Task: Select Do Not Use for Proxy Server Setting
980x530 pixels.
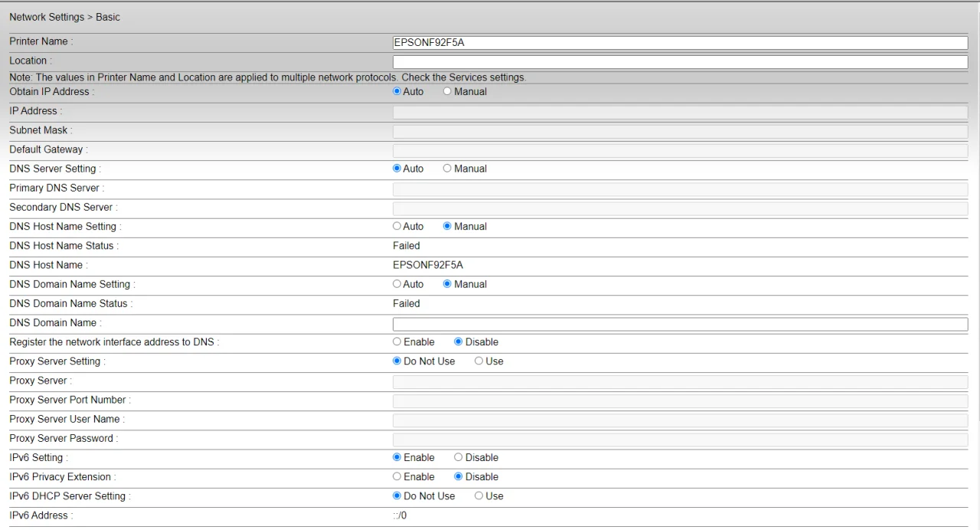Action: [x=397, y=362]
